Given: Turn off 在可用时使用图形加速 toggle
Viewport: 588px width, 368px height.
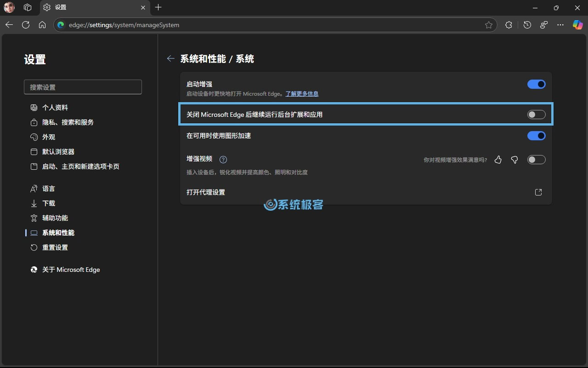Looking at the screenshot, I should (536, 136).
